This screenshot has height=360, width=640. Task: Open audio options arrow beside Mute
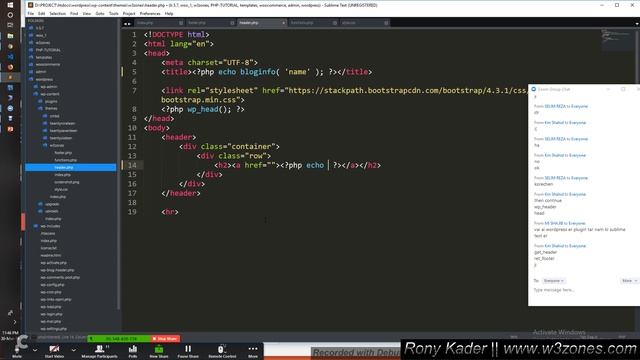[35, 350]
